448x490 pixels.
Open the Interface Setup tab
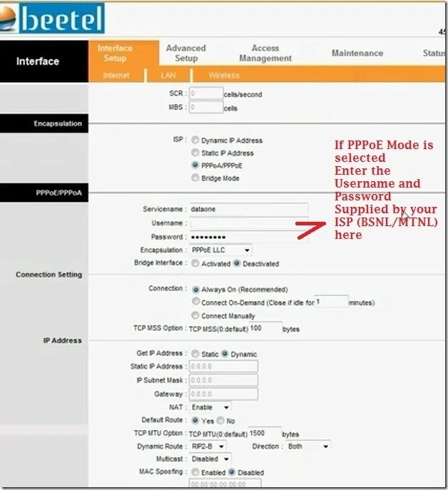pos(115,53)
